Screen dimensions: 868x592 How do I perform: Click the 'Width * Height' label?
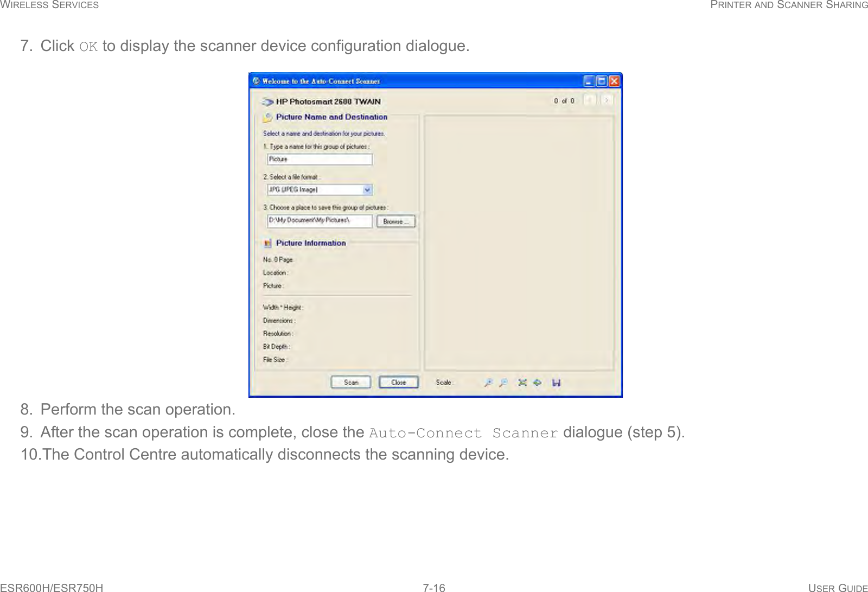pos(283,308)
